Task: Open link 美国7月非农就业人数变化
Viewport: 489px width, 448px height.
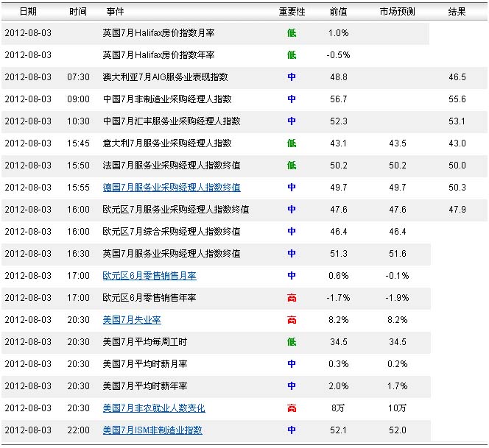Action: click(154, 408)
